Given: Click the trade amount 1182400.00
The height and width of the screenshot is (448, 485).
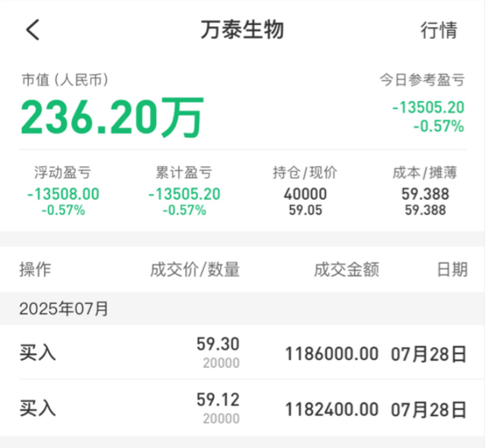Looking at the screenshot, I should coord(332,409).
